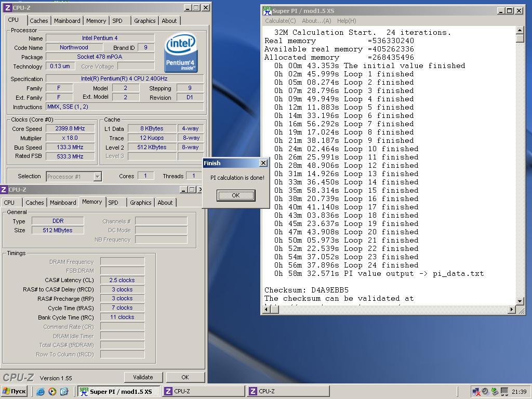Screen dimensions: 532x399
Task: Open SPD tab in lower CPU-Z window
Action: (x=113, y=203)
